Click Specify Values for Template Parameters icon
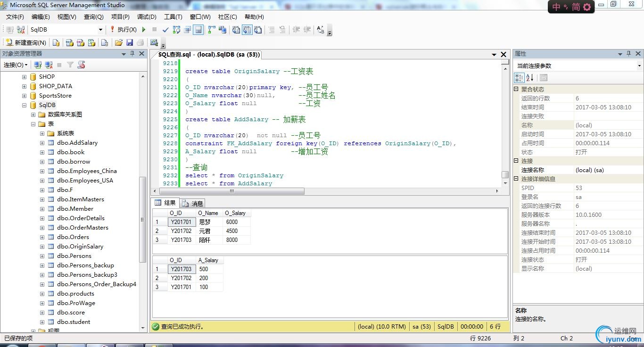 tap(321, 30)
